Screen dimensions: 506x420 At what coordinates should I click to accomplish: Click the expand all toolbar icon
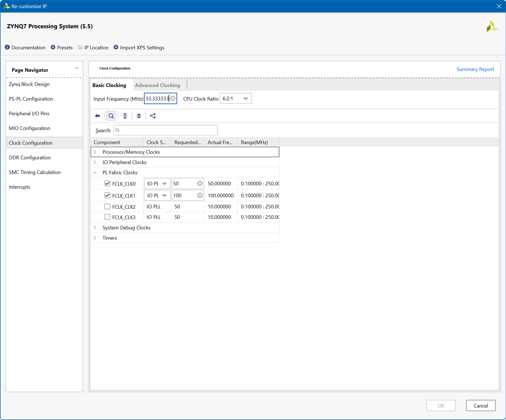click(139, 116)
